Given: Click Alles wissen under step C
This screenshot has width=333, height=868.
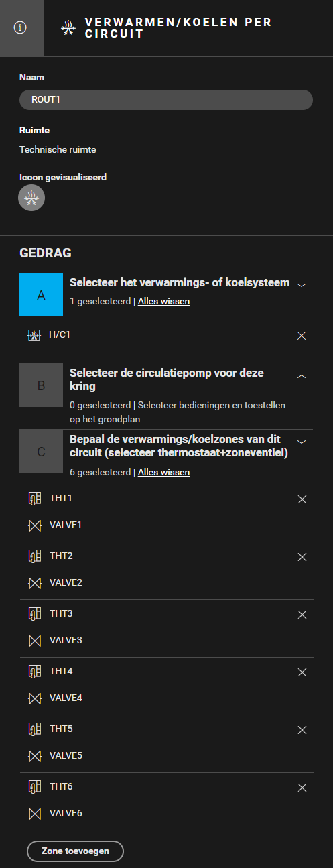Looking at the screenshot, I should pos(163,473).
